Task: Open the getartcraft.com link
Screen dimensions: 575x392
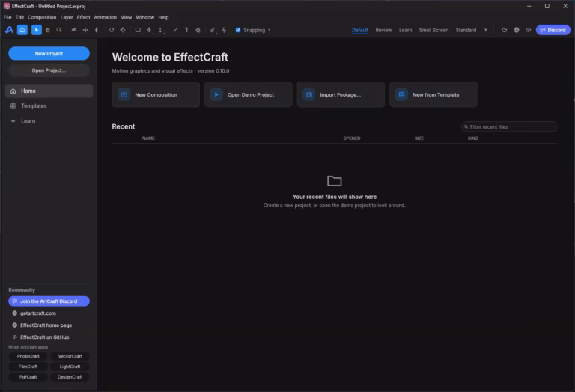Action: coord(38,313)
